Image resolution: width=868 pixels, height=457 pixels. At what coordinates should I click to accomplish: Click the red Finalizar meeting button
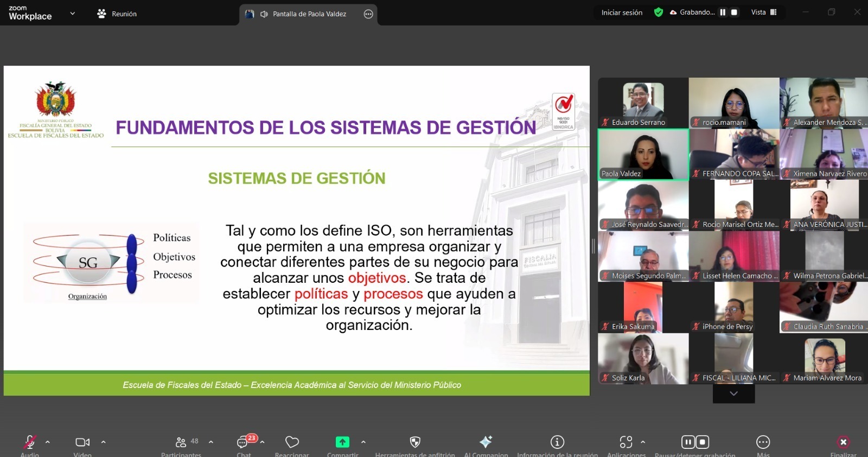tap(843, 442)
